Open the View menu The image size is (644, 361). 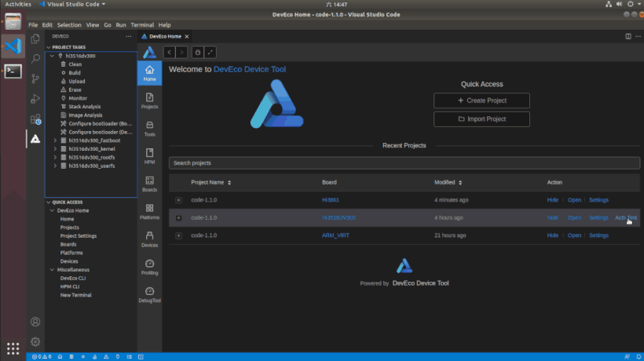point(93,24)
